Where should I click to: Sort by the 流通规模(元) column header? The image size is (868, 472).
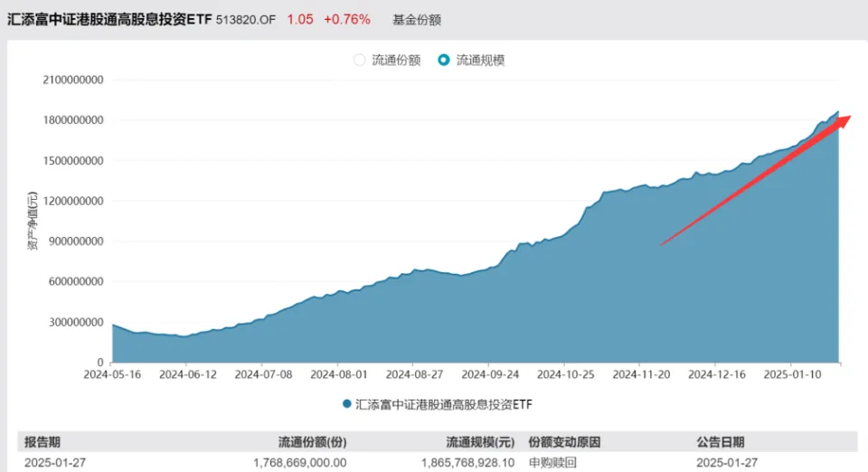480,442
